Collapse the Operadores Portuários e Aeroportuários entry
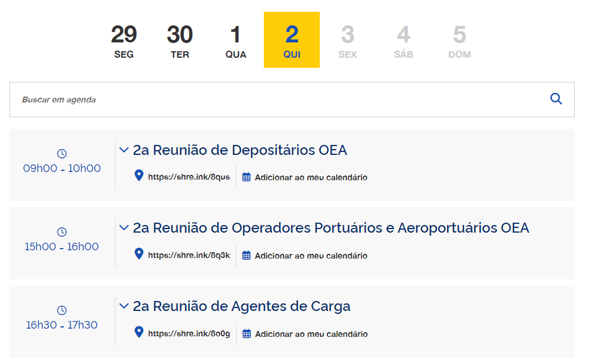 tap(124, 227)
